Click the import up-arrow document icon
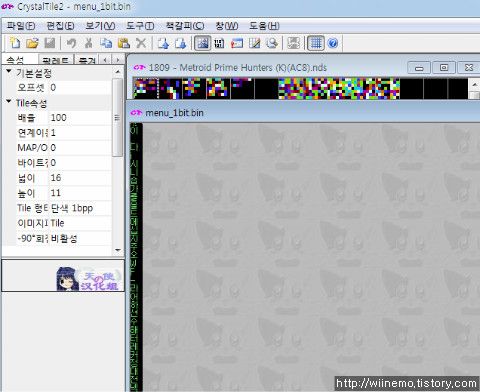The image size is (480, 392). pyautogui.click(x=163, y=43)
